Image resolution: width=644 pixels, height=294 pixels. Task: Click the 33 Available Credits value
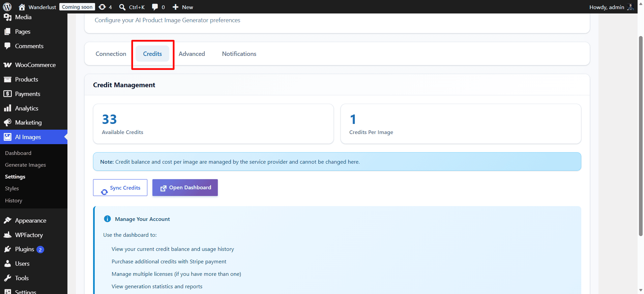(109, 119)
